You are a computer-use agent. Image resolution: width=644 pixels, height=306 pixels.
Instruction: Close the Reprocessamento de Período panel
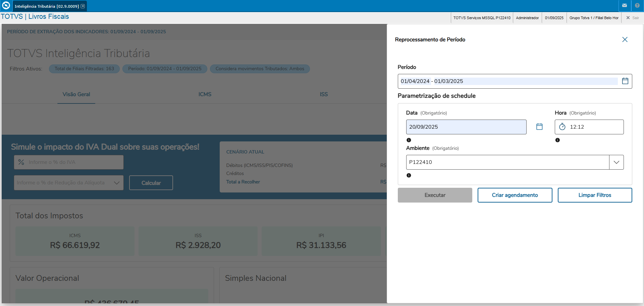[625, 40]
